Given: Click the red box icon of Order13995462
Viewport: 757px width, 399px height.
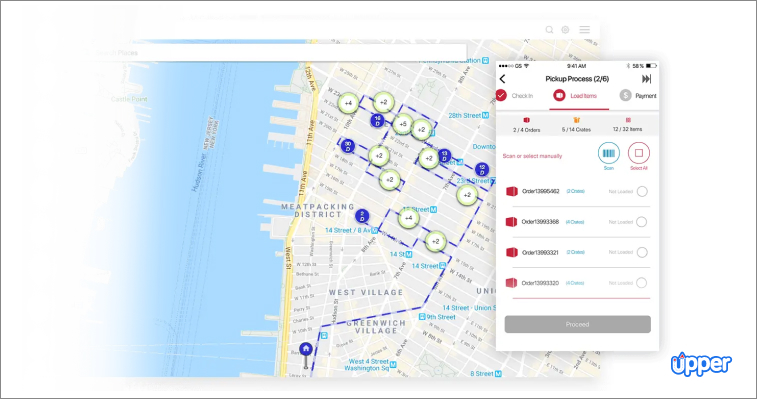Looking at the screenshot, I should tap(512, 191).
